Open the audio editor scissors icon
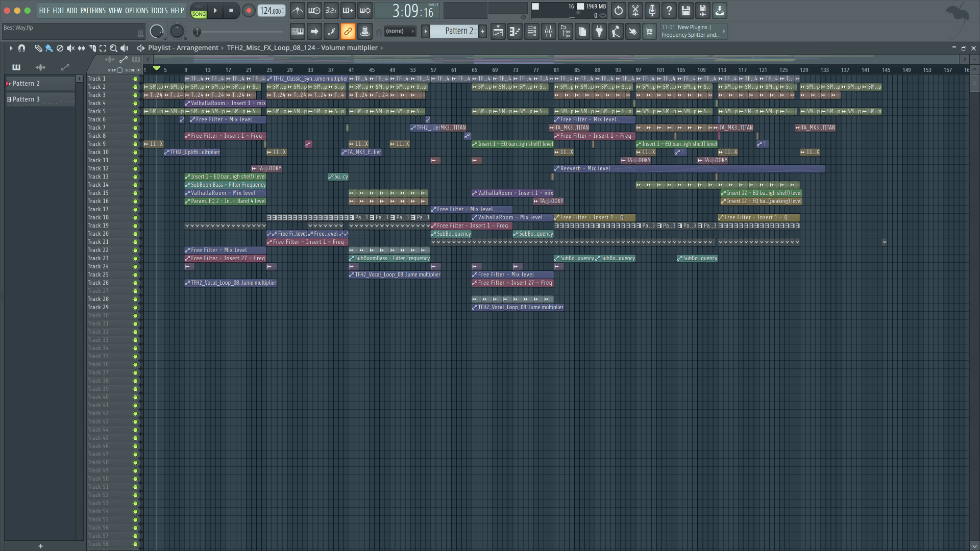The image size is (980, 551). coord(635,10)
